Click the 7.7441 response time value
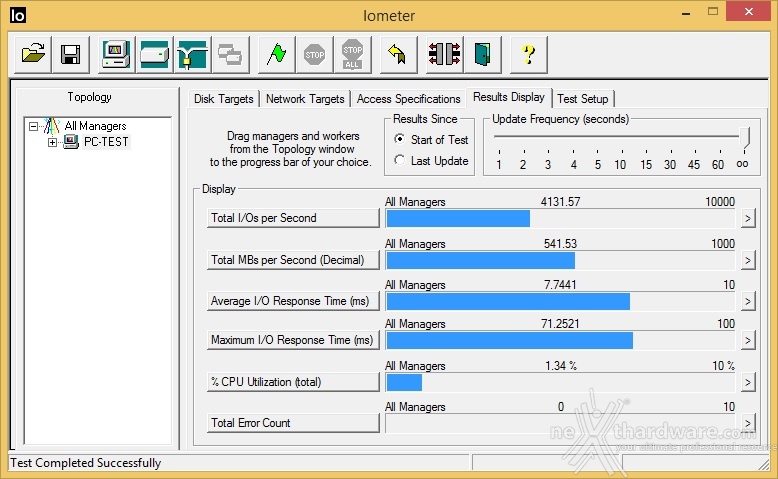 click(560, 285)
